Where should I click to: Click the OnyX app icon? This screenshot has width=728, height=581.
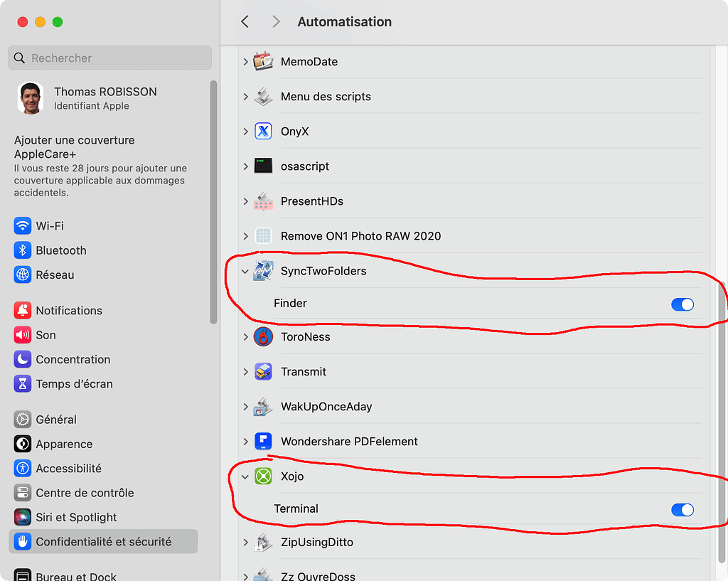point(263,131)
